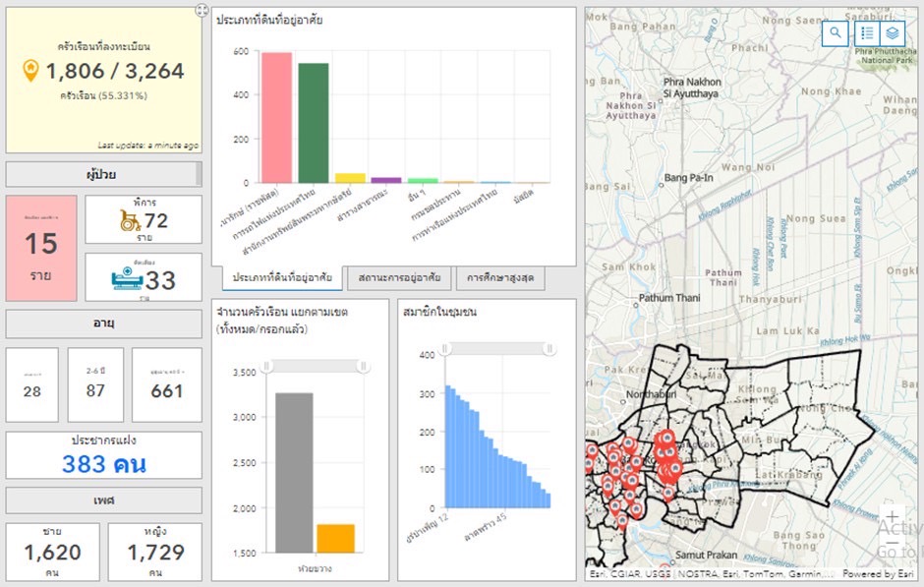Show the map legend list
This screenshot has height=587, width=924.
[x=866, y=33]
